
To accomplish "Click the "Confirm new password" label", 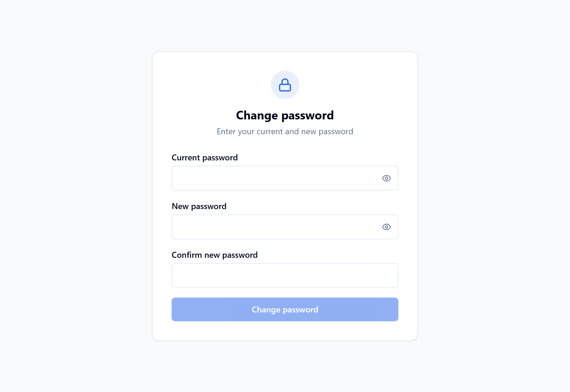I will pyautogui.click(x=214, y=255).
